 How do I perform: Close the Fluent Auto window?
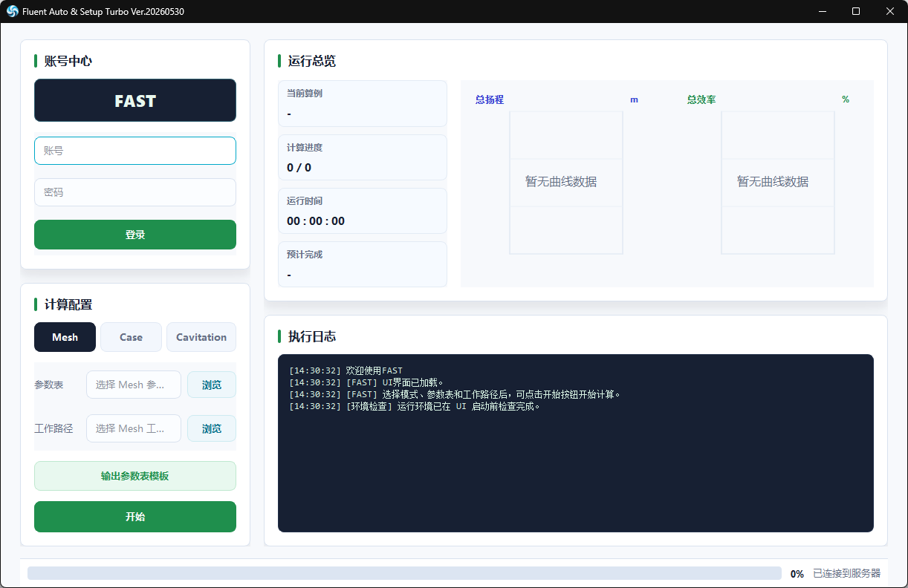[890, 11]
